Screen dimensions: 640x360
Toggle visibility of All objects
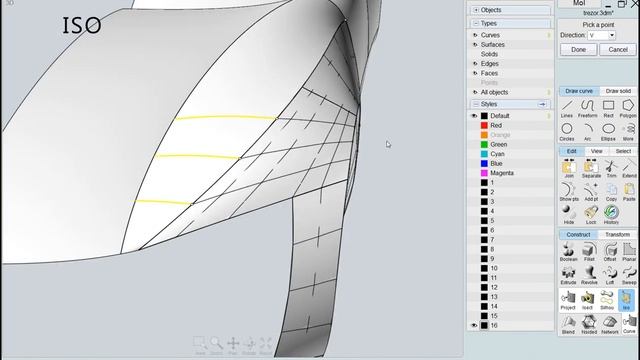475,92
